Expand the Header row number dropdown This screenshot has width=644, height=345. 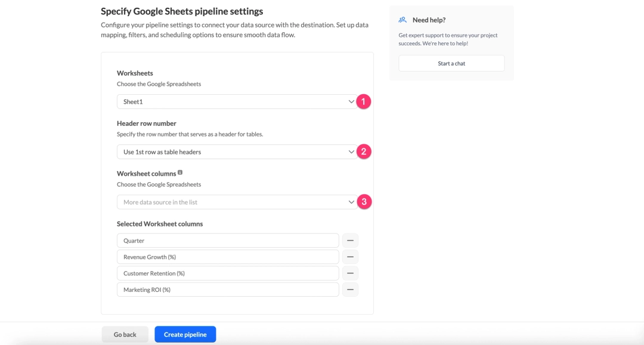point(236,151)
